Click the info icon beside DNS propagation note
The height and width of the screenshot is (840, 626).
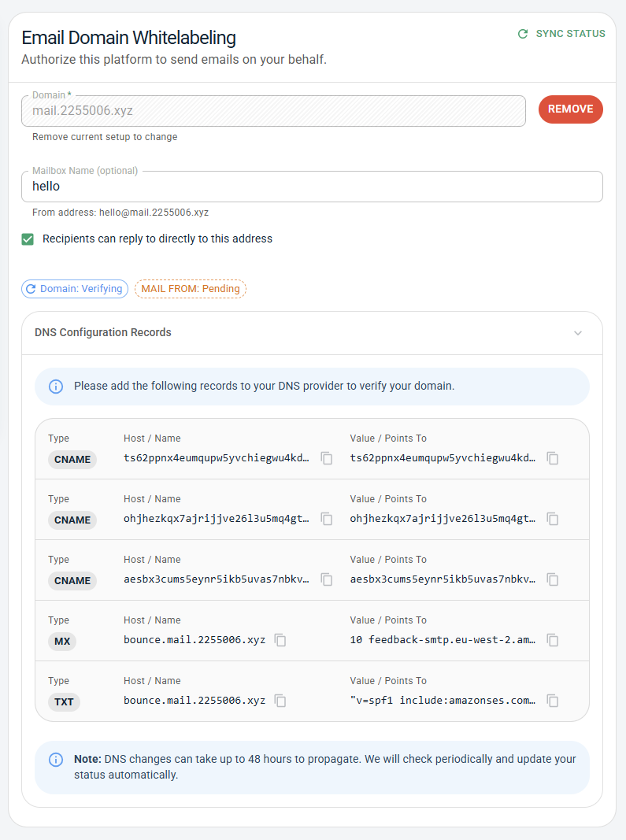pyautogui.click(x=56, y=760)
